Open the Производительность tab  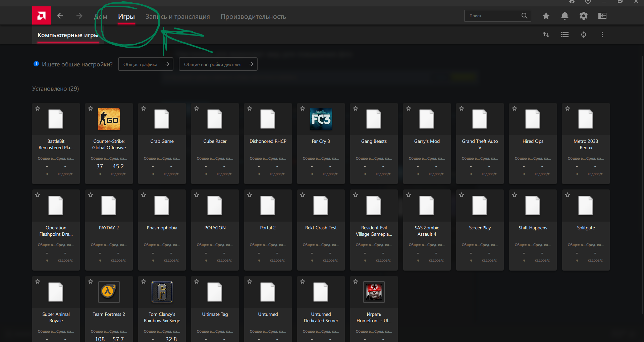pyautogui.click(x=253, y=16)
